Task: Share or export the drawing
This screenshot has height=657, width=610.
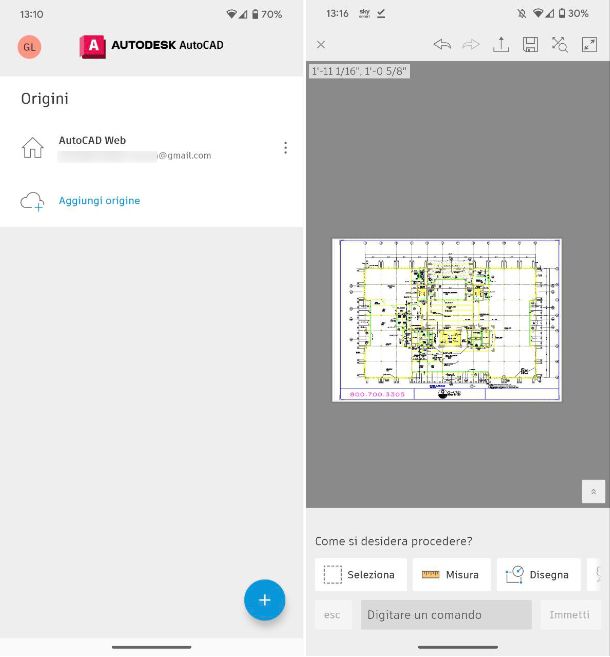Action: 501,44
